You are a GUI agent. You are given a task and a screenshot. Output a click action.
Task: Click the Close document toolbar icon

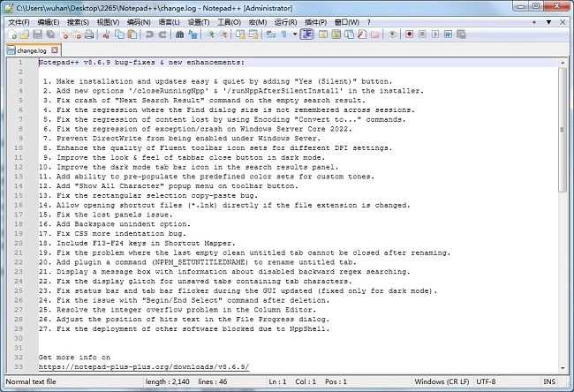(x=64, y=34)
